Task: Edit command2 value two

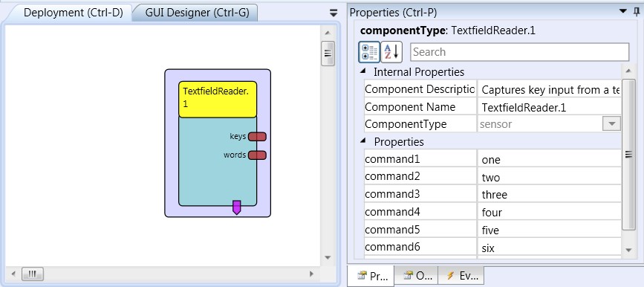Action: [x=549, y=177]
